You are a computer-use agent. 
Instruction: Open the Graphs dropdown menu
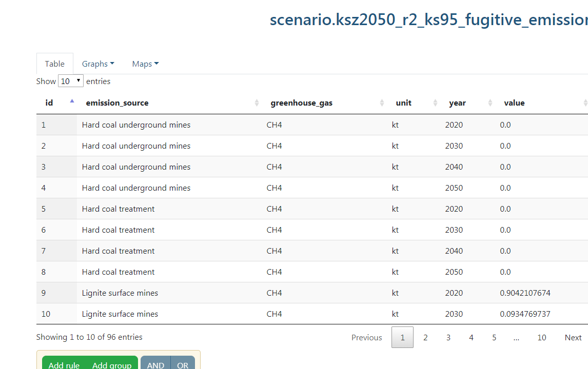pos(98,64)
